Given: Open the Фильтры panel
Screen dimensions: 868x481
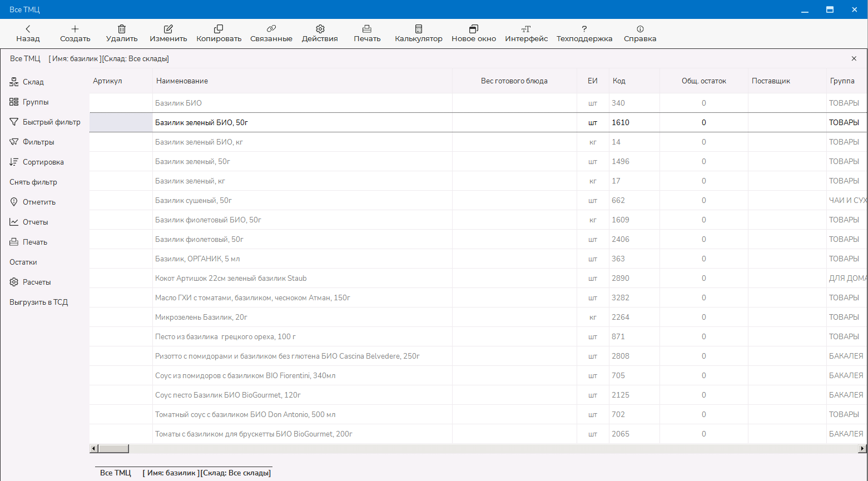Looking at the screenshot, I should (32, 142).
